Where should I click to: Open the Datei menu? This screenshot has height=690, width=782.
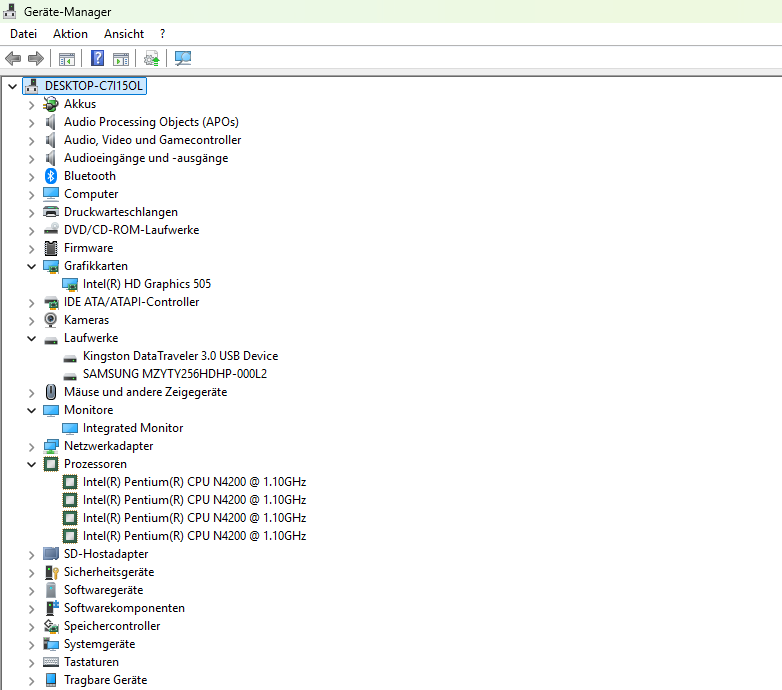[x=23, y=34]
